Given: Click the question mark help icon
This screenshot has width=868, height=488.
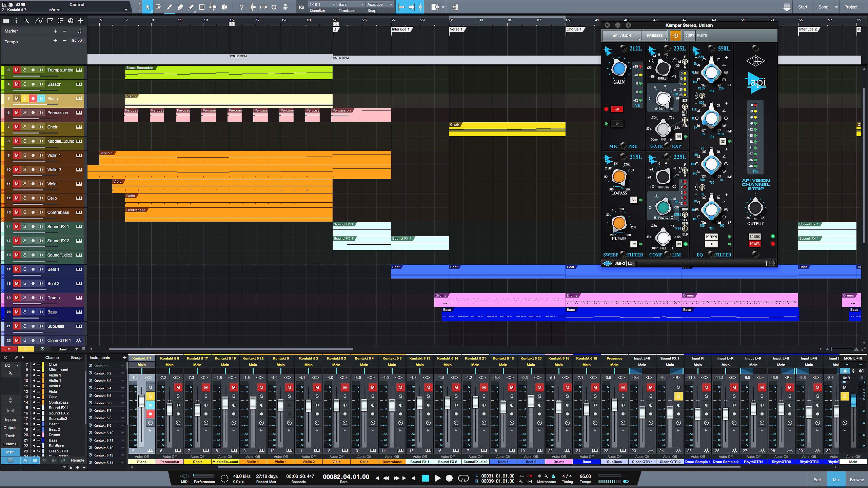Looking at the screenshot, I should pyautogui.click(x=241, y=7).
